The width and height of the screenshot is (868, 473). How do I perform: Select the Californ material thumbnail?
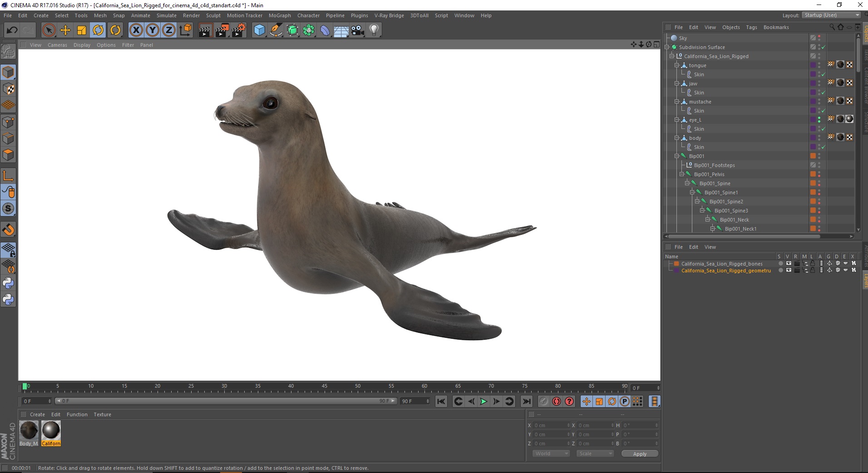(x=51, y=433)
